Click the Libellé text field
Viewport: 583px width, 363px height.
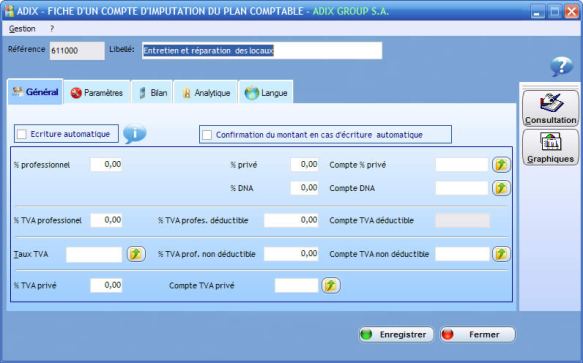click(262, 51)
